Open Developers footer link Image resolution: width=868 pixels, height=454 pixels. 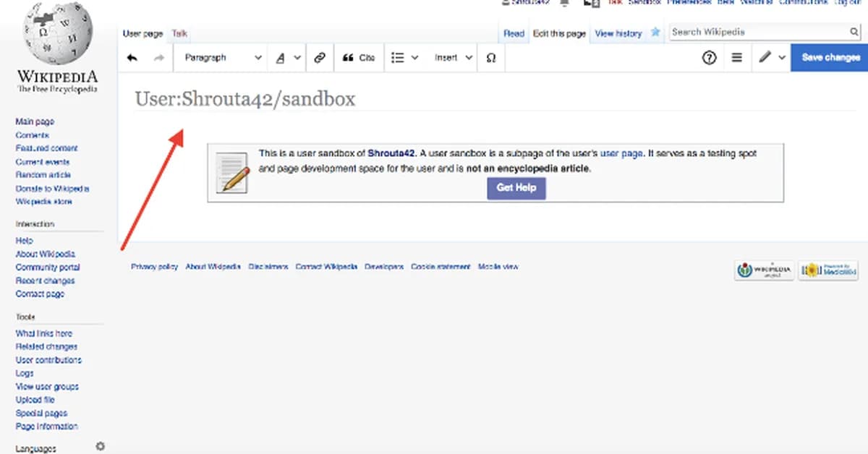pyautogui.click(x=384, y=267)
